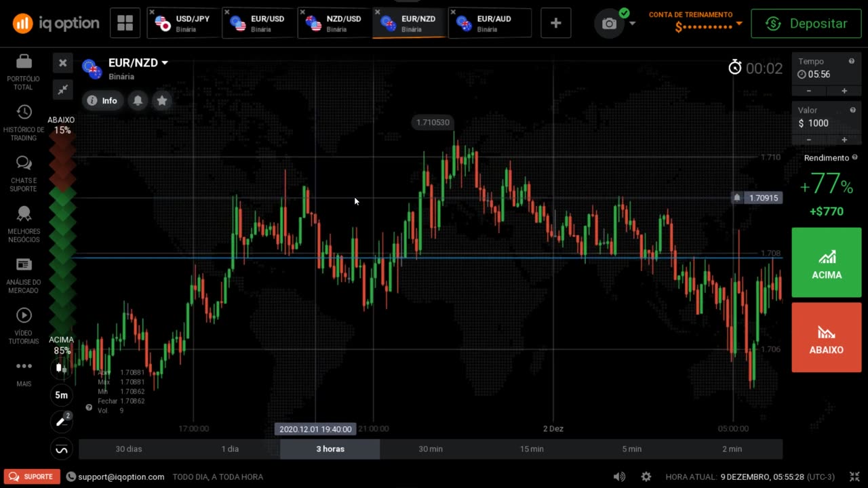Click the Suporte button
The height and width of the screenshot is (488, 868).
coord(31,476)
